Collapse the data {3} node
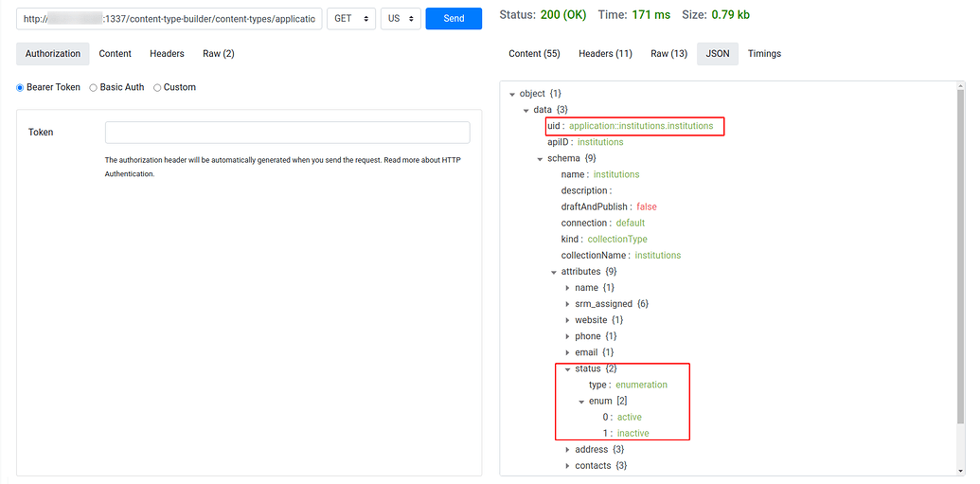This screenshot has width=980, height=484. coord(526,111)
